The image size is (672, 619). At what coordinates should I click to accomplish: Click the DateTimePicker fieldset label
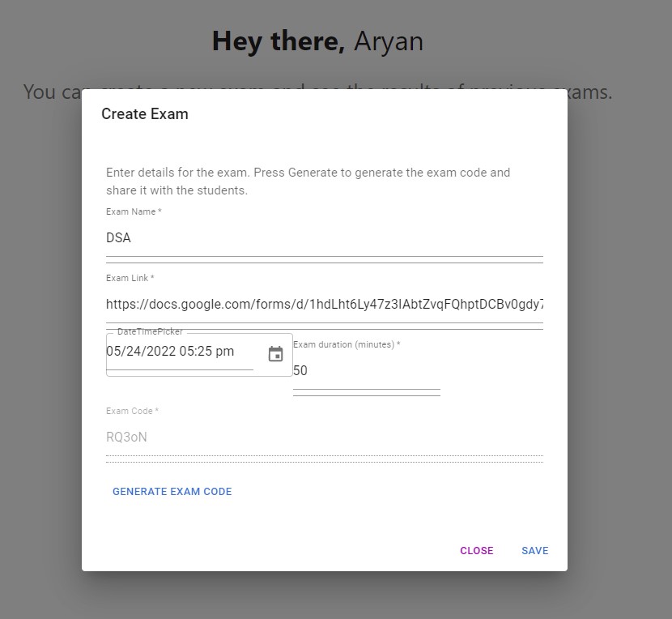tap(149, 331)
